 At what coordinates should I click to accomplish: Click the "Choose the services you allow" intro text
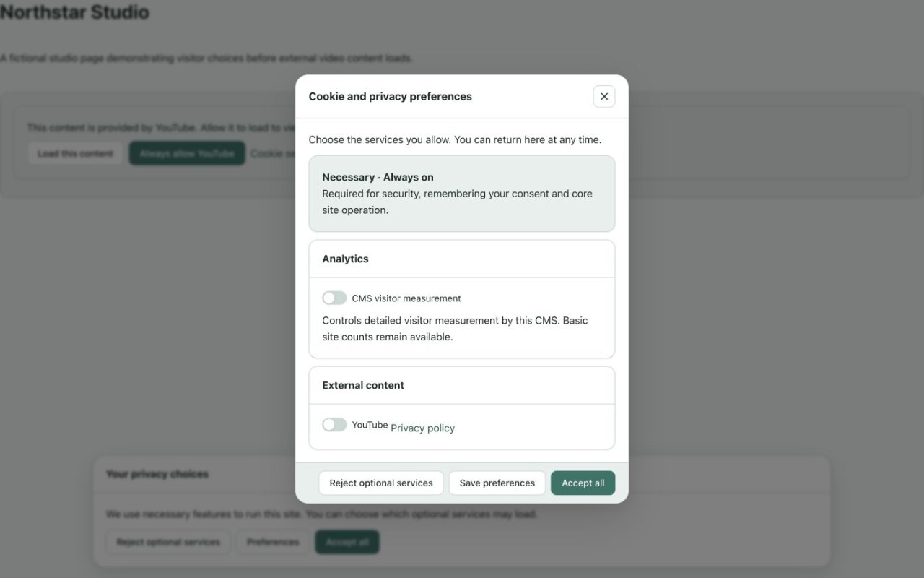coord(455,139)
